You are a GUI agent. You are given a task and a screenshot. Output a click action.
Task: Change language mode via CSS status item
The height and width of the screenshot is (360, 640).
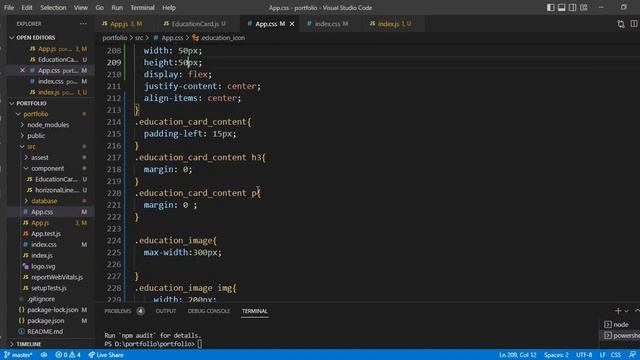pyautogui.click(x=616, y=355)
